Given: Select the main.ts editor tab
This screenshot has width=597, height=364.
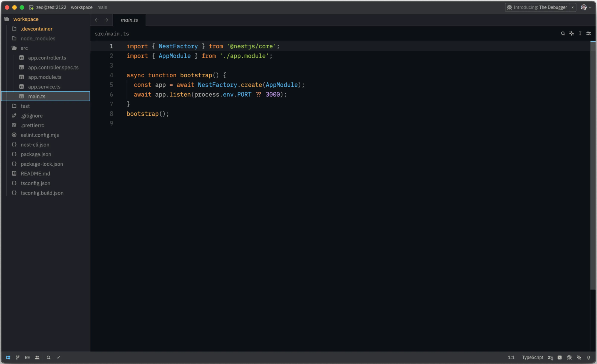Looking at the screenshot, I should pyautogui.click(x=129, y=20).
